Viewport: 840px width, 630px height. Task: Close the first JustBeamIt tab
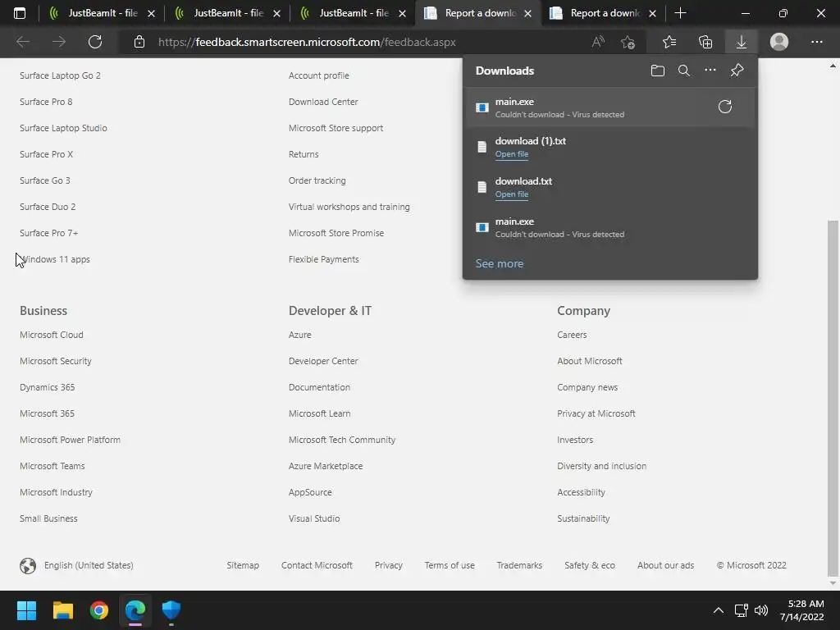click(151, 13)
